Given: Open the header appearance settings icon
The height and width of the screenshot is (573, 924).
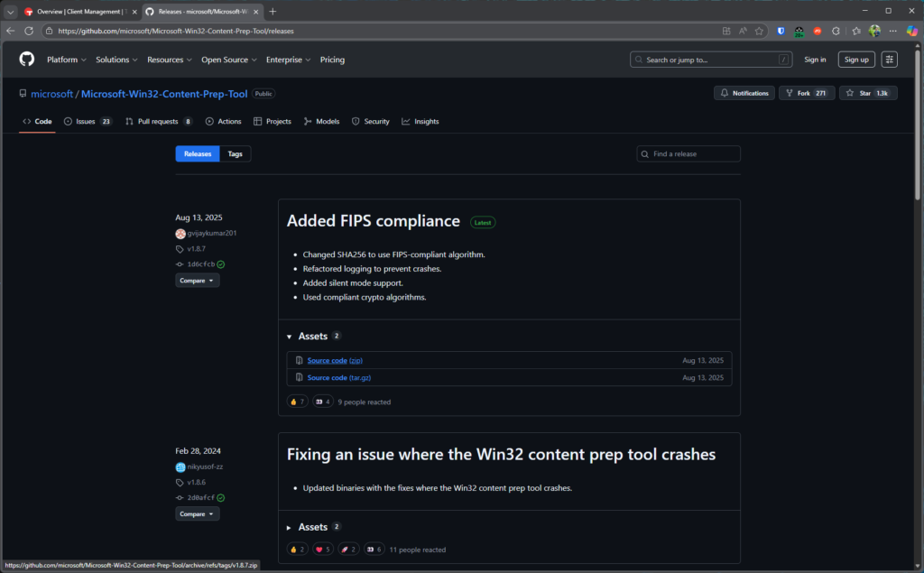Looking at the screenshot, I should tap(890, 60).
